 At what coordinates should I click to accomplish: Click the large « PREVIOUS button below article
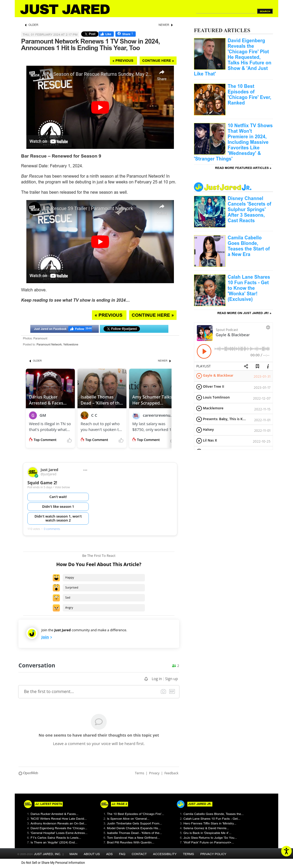[x=109, y=315]
